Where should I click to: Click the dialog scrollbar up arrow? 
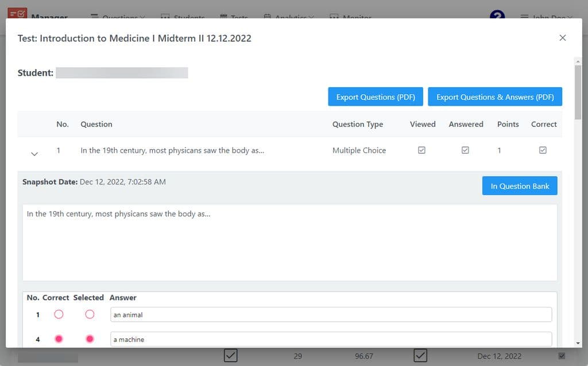pos(578,61)
